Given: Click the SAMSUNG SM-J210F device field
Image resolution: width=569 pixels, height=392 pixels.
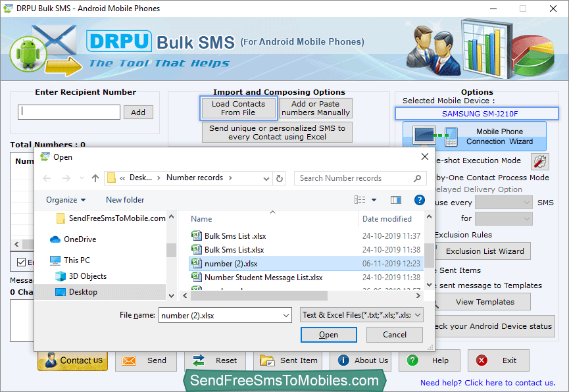Looking at the screenshot, I should click(476, 114).
